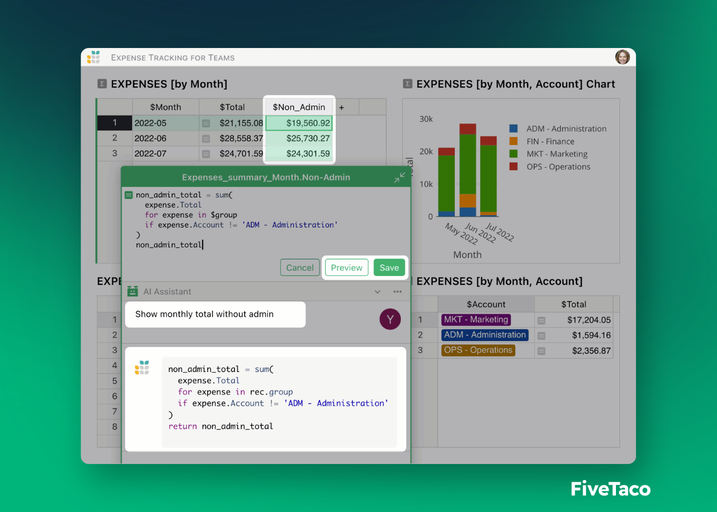Click the ADM - Administration blue legend swatch
Image resolution: width=717 pixels, height=512 pixels.
tap(513, 129)
